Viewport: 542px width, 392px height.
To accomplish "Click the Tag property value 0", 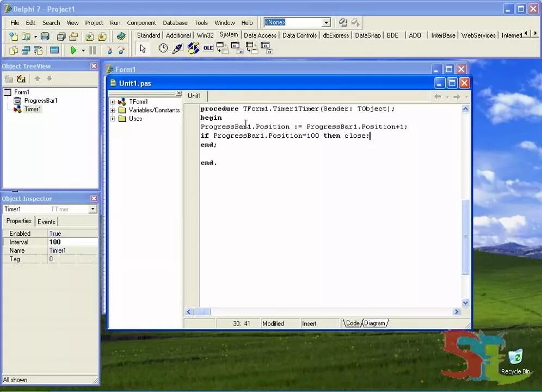I will tap(72, 259).
